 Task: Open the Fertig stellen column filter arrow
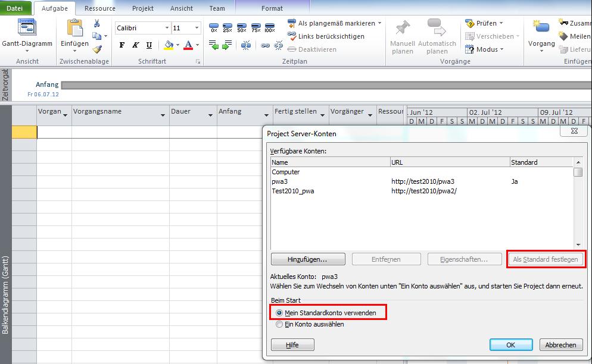[322, 115]
